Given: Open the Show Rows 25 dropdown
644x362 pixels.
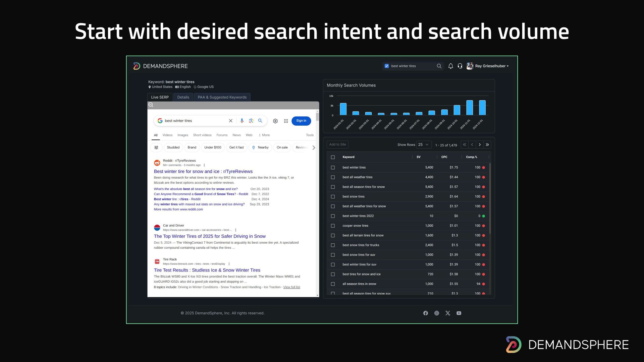Looking at the screenshot, I should click(423, 145).
